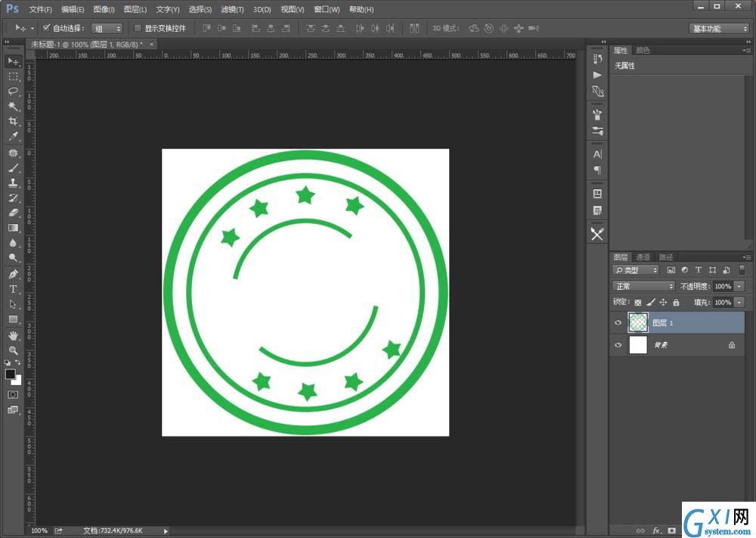Click the background color swatch

(x=18, y=381)
